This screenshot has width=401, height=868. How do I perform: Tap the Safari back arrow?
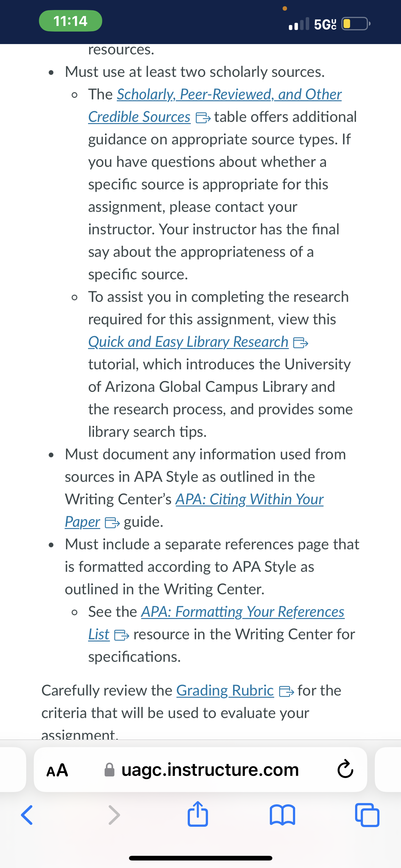[x=27, y=815]
